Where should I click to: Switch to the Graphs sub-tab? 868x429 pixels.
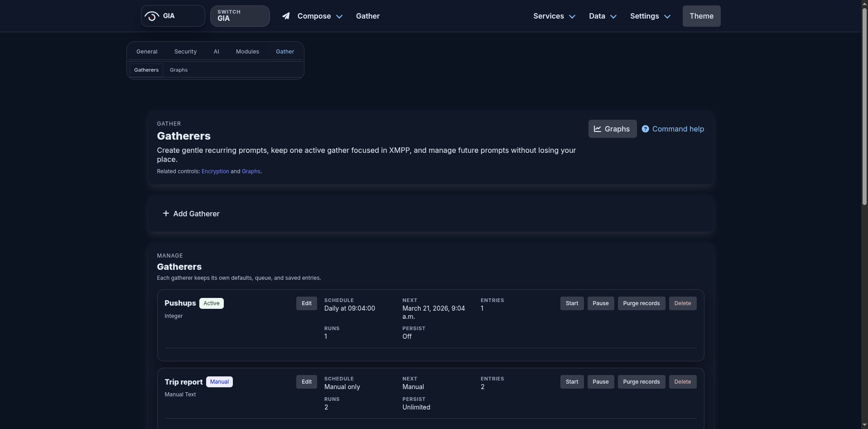178,70
